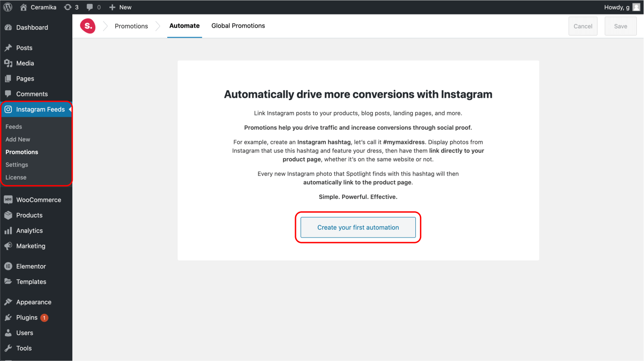The image size is (644, 361).
Task: Click the 'Simple. Powerful. Effective.' text
Action: pyautogui.click(x=358, y=197)
